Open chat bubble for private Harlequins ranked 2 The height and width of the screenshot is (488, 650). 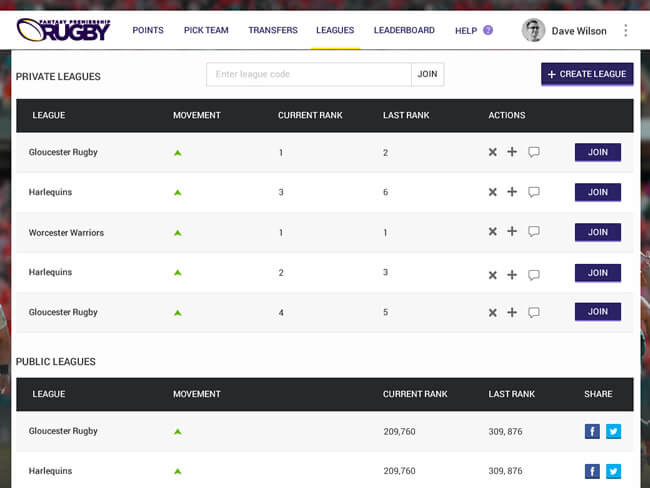pos(534,275)
